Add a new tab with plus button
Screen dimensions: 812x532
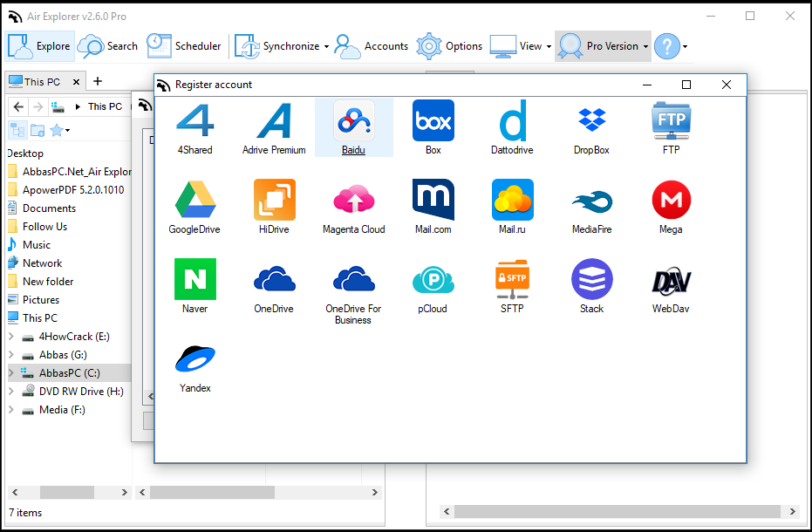point(98,81)
